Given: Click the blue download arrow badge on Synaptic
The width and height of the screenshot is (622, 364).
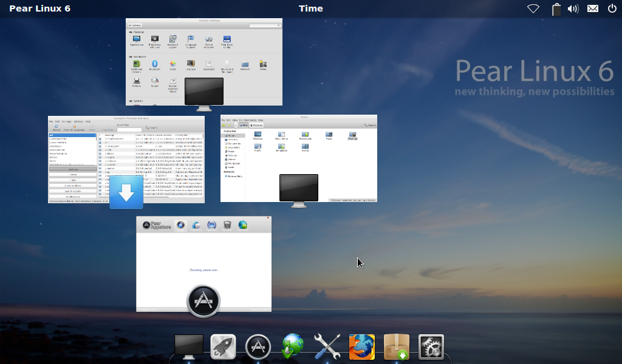Looking at the screenshot, I should coord(126,192).
